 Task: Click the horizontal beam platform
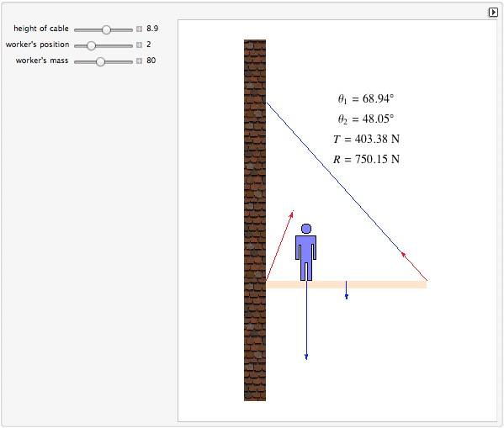[x=347, y=285]
